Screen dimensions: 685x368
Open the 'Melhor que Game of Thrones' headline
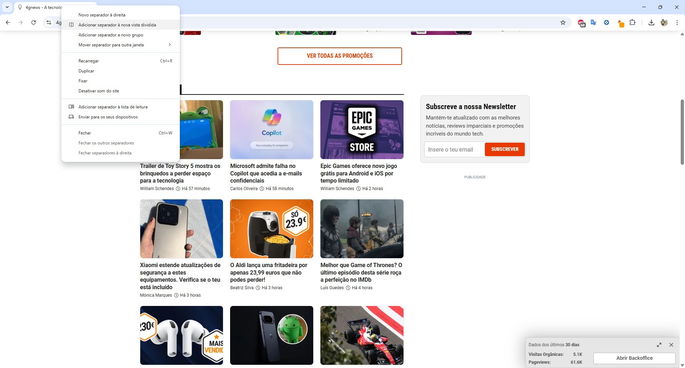tap(361, 272)
